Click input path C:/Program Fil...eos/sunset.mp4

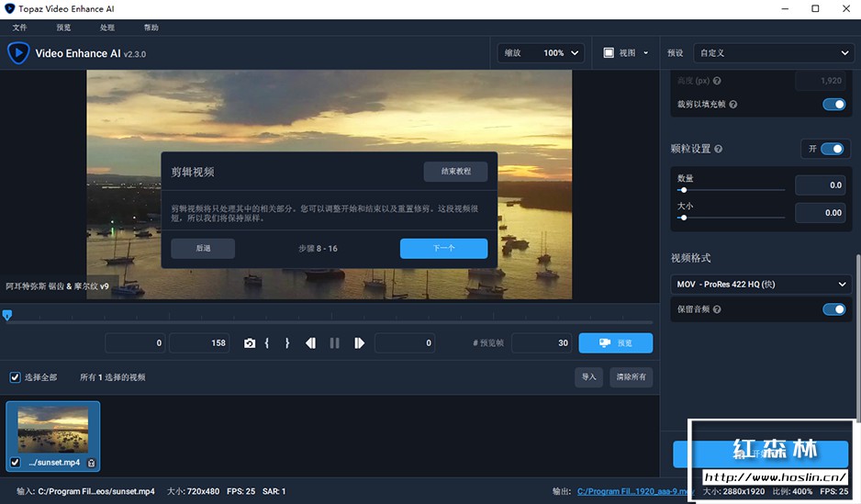[x=96, y=491]
